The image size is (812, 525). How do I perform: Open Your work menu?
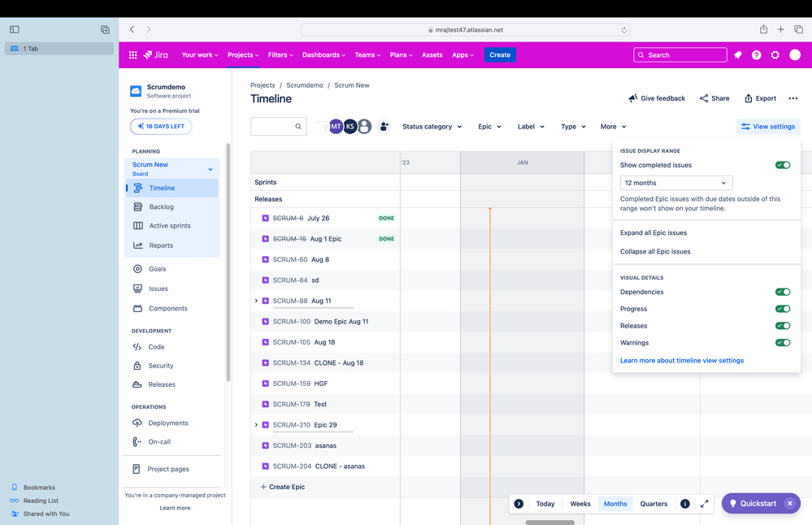[x=200, y=55]
